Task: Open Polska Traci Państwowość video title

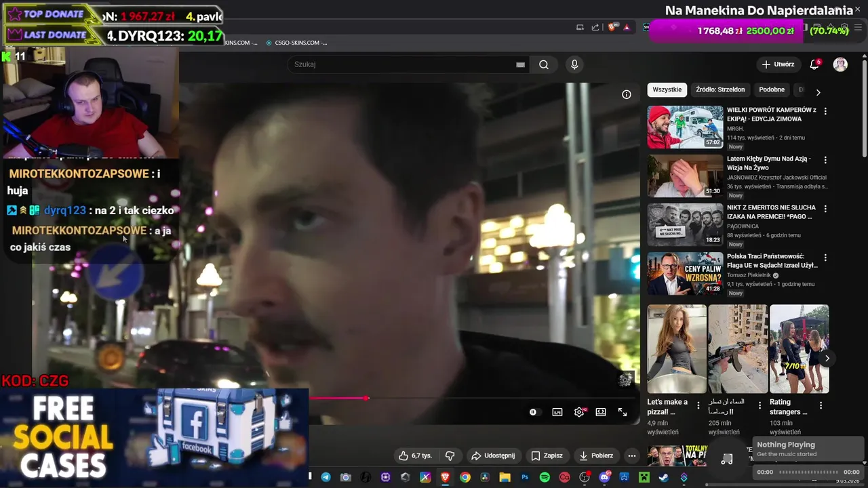Action: coord(772,261)
